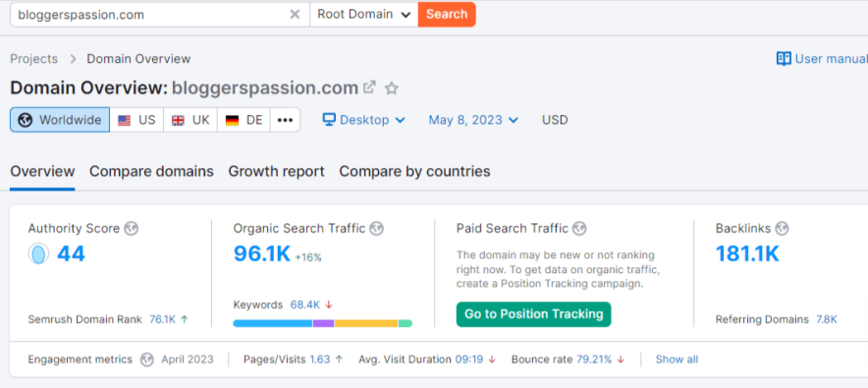
Task: Click the globe icon beside Engagement metrics
Action: coord(146,360)
